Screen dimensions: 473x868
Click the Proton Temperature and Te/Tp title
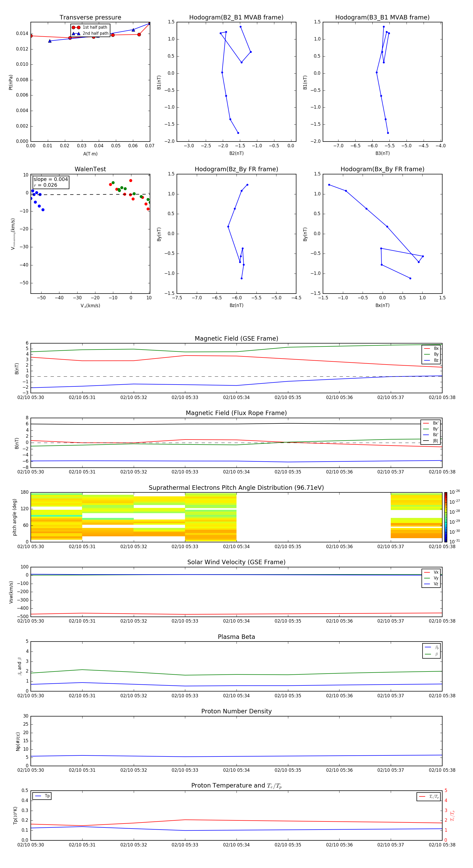point(236,786)
